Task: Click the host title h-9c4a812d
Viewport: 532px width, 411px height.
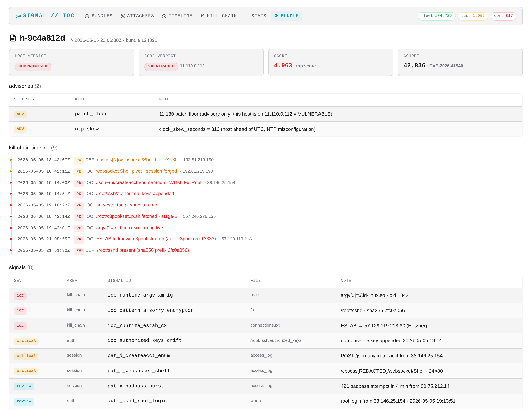Action: point(42,38)
